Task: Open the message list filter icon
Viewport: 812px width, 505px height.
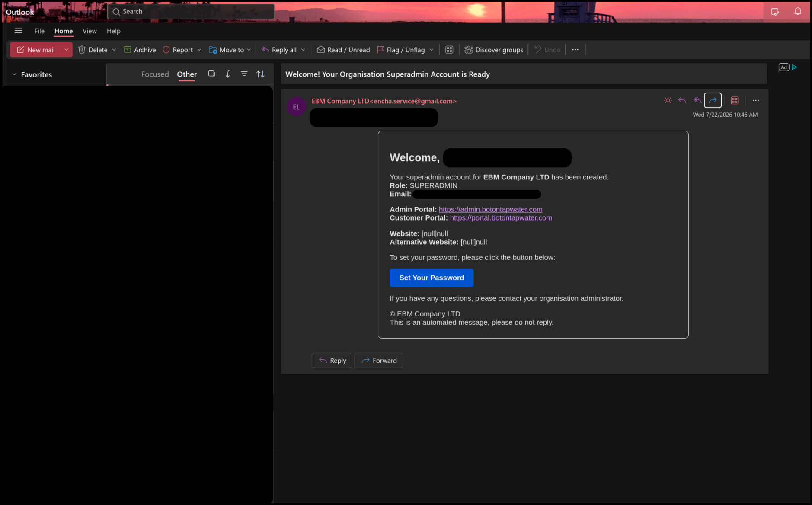Action: (244, 74)
